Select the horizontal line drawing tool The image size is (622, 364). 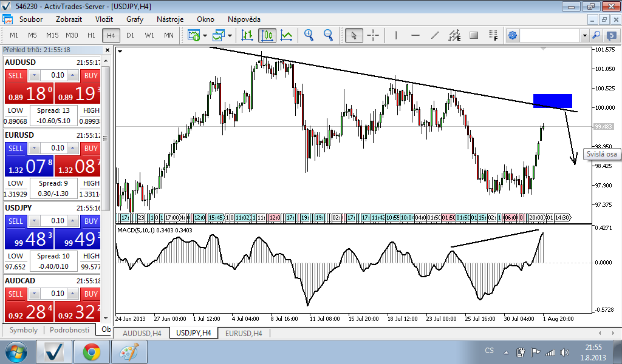[x=415, y=35]
